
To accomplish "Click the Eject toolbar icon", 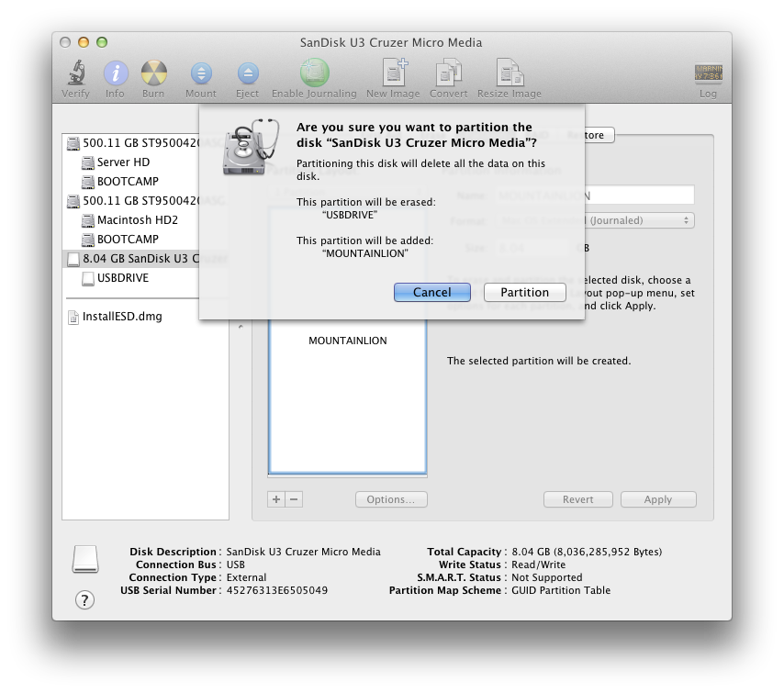I will (x=248, y=73).
